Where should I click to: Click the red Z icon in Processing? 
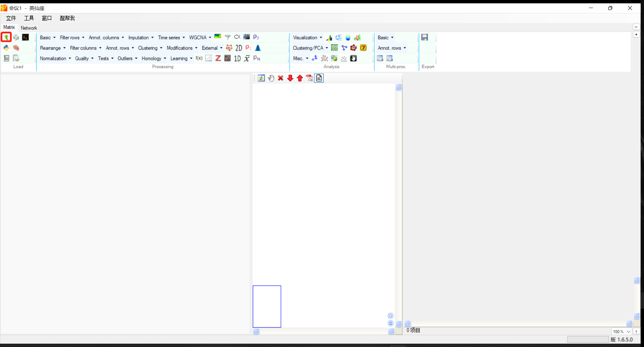tap(218, 58)
